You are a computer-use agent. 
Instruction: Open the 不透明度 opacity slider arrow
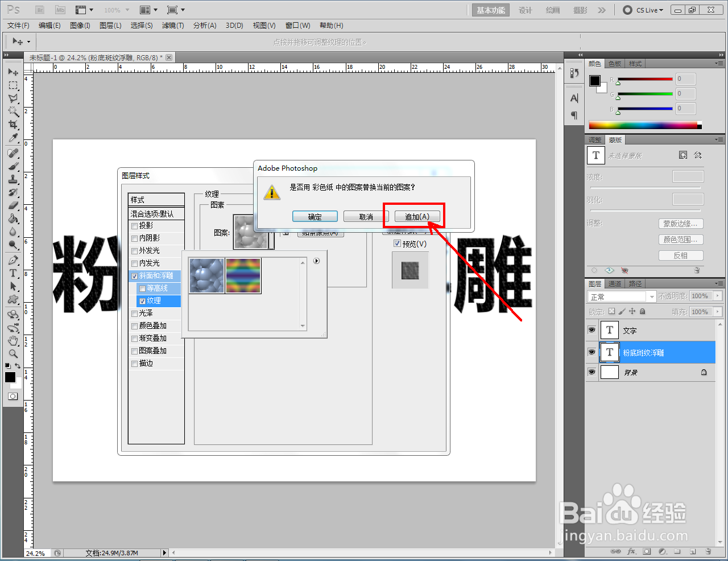click(718, 296)
